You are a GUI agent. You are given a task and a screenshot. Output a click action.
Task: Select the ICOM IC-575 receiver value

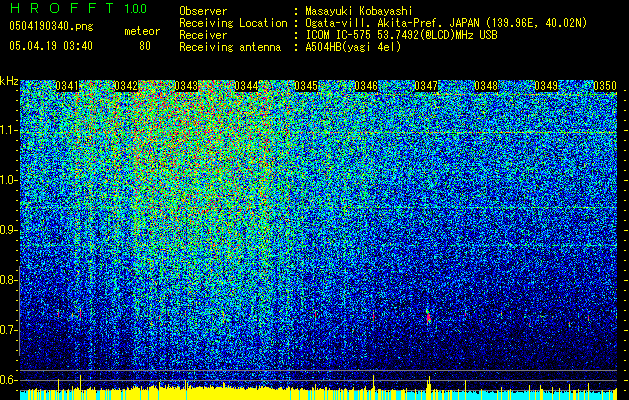401,35
